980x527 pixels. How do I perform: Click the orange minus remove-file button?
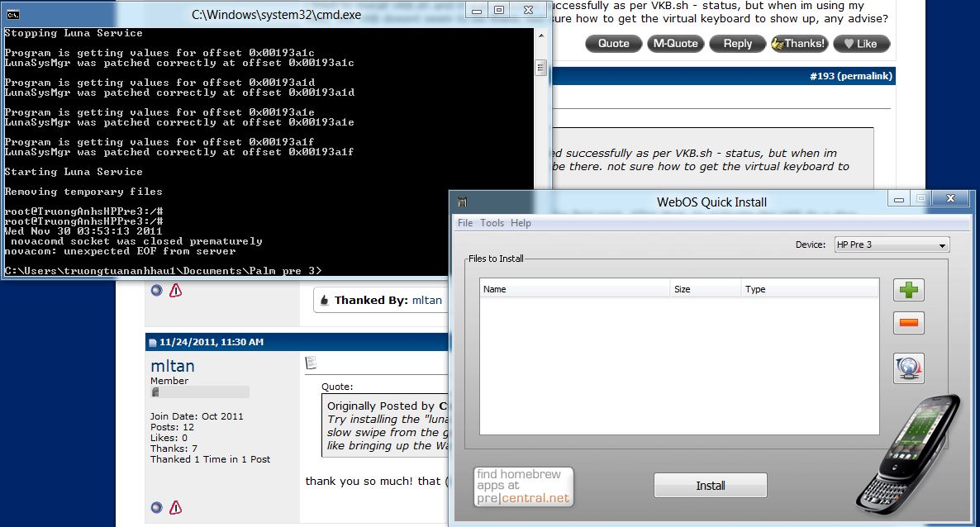pos(908,323)
